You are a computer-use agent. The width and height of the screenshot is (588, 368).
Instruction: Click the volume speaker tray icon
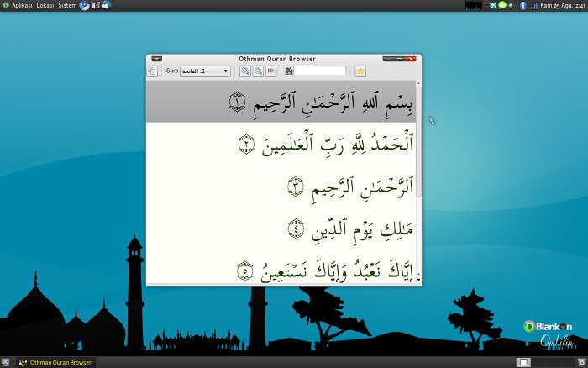pyautogui.click(x=511, y=5)
